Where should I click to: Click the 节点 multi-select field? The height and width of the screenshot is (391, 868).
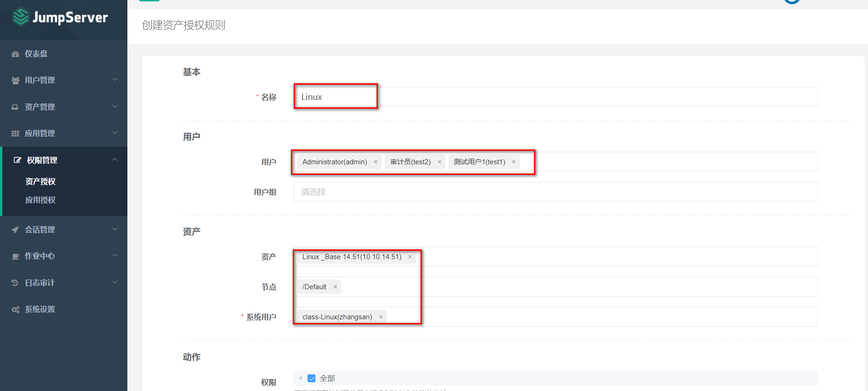[555, 286]
